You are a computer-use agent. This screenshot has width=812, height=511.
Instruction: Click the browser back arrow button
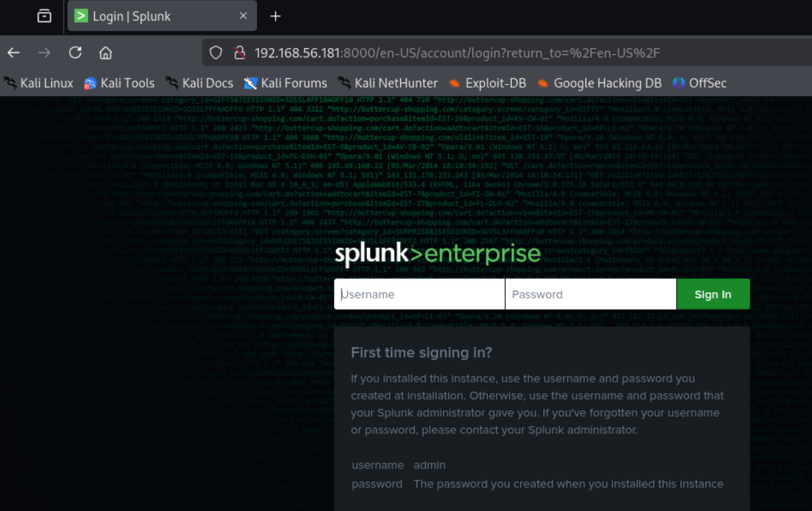tap(14, 53)
